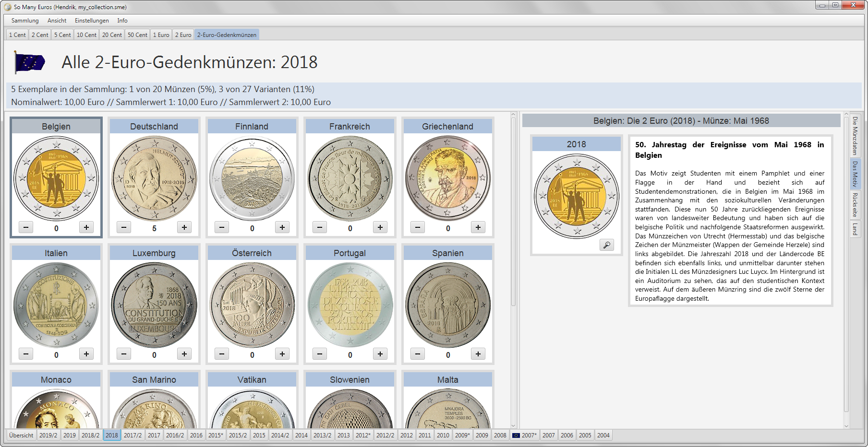Click the coin grid vertical scrollbar

click(x=513, y=211)
